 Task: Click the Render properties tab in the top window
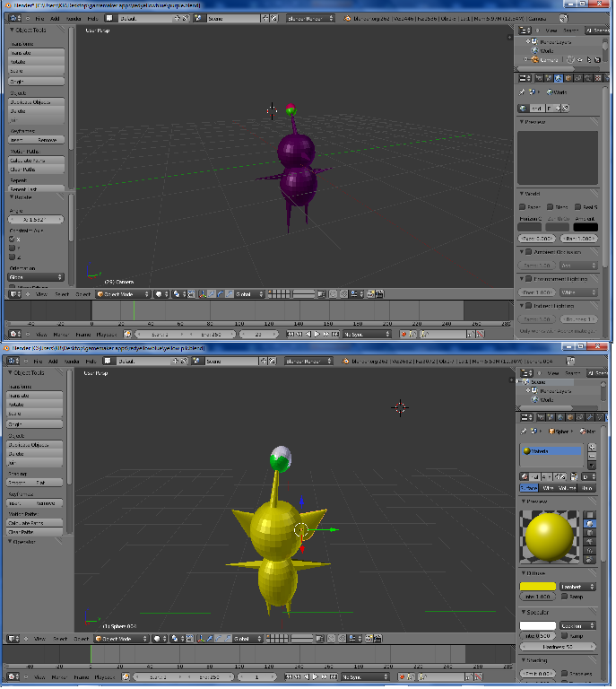click(539, 78)
